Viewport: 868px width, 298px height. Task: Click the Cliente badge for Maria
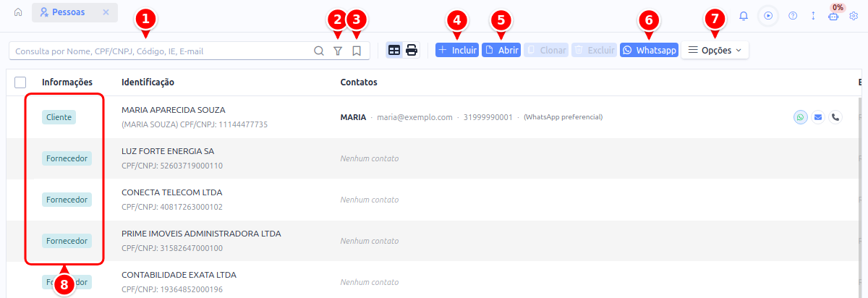pyautogui.click(x=59, y=116)
